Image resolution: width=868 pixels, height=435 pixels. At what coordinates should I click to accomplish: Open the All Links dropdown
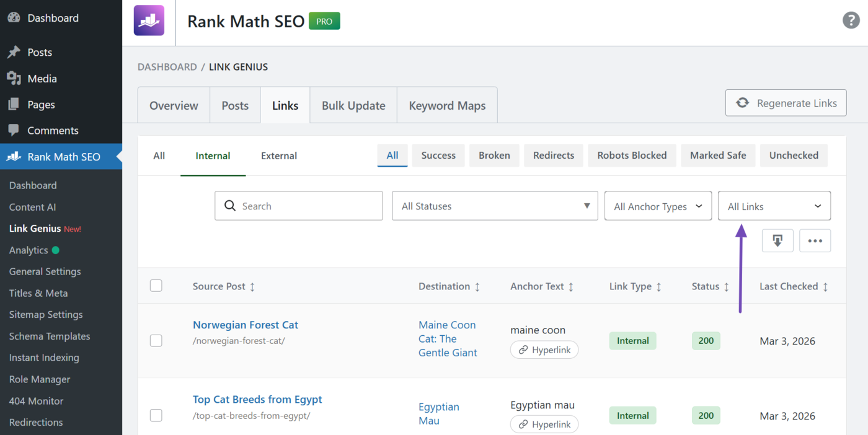point(774,205)
